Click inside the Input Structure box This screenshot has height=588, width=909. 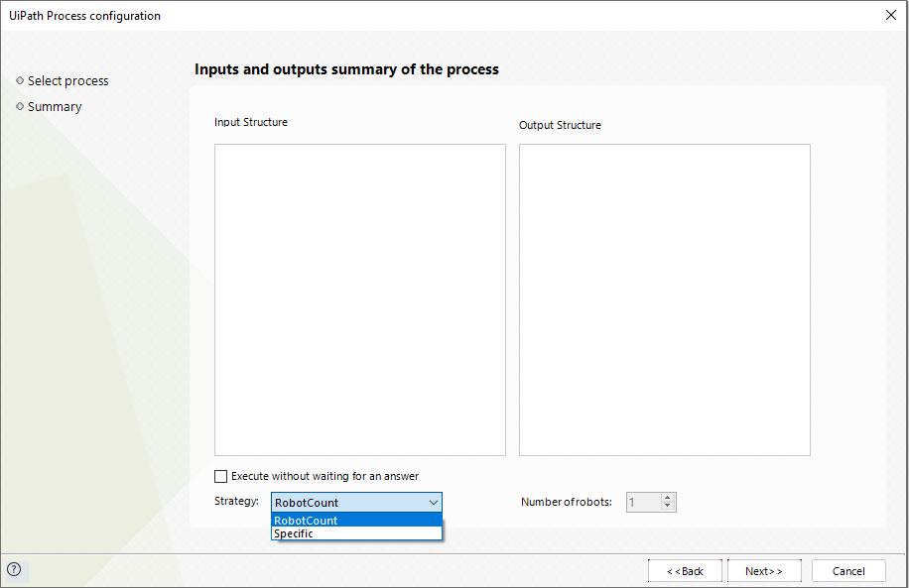(360, 299)
